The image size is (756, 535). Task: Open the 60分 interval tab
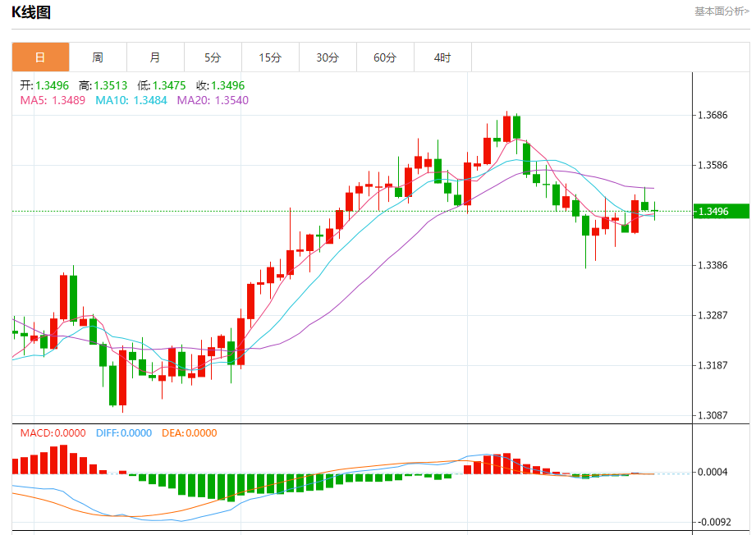pos(385,57)
